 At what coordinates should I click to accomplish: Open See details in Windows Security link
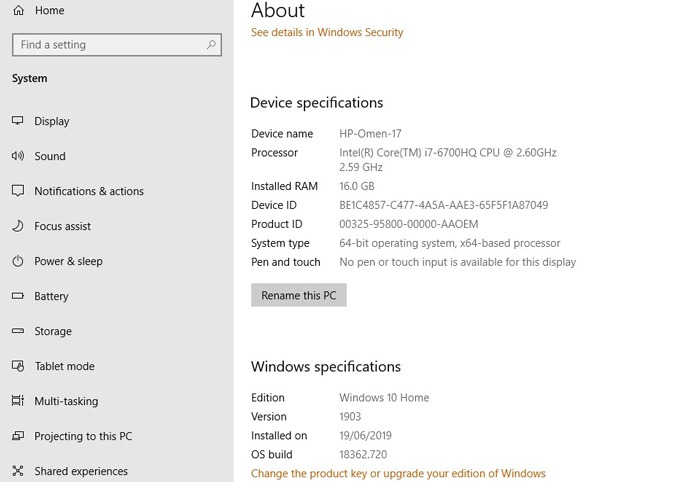click(x=327, y=32)
